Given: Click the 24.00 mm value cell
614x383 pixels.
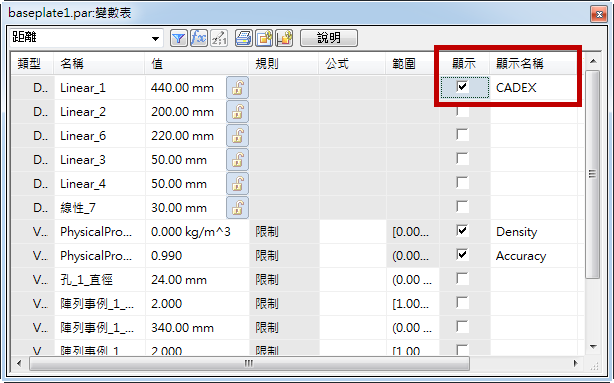Looking at the screenshot, I should pos(197,280).
